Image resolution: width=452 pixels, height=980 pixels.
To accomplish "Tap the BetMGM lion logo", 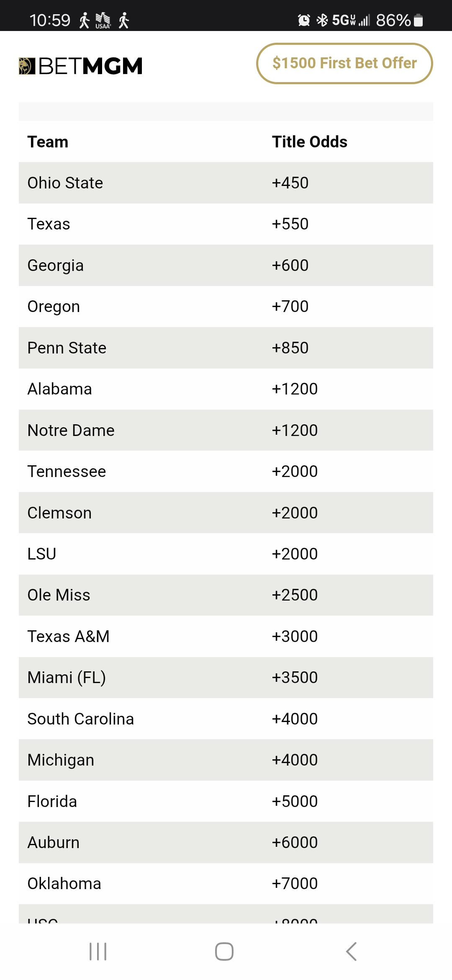I will click(27, 66).
